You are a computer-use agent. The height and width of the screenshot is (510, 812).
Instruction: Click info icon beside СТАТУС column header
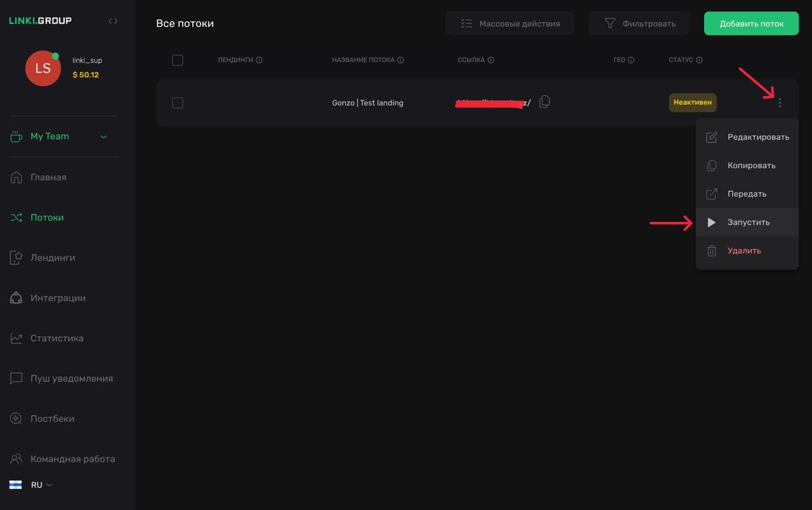tap(699, 60)
